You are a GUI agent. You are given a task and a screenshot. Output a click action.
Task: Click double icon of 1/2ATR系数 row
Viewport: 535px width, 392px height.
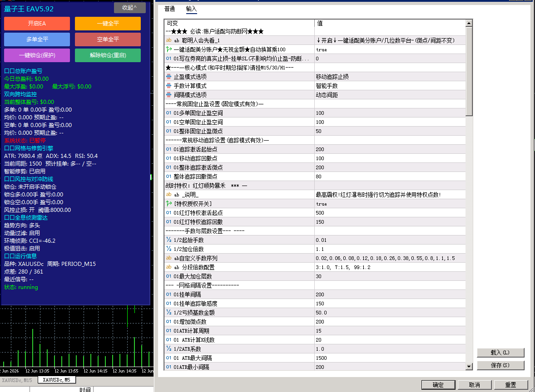[168, 349]
